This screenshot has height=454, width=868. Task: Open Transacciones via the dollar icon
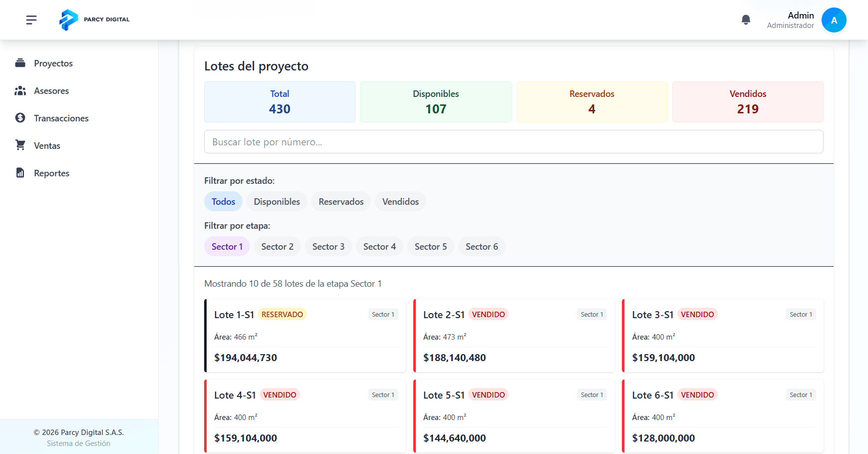[x=20, y=118]
